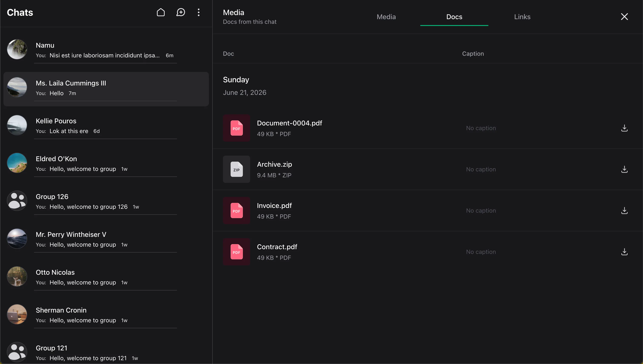Click the ZIP icon of Archive.zip
643x364 pixels.
coord(236,169)
